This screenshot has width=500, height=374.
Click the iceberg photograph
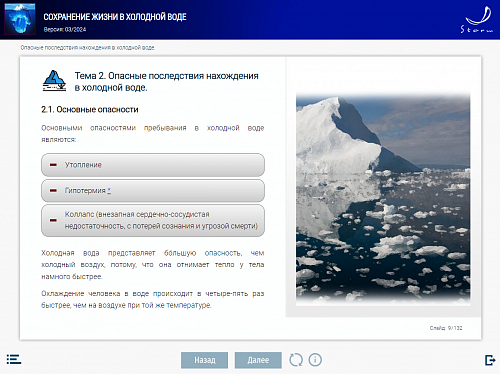383,198
